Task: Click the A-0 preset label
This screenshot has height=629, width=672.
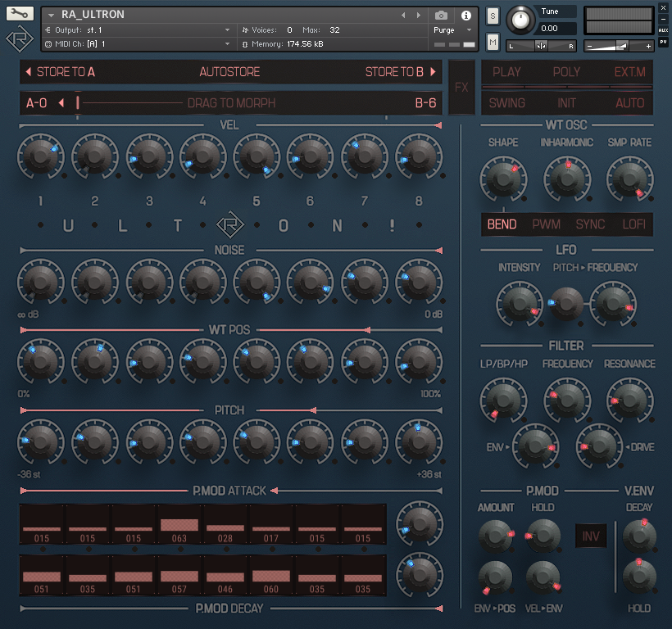Action: (x=36, y=103)
